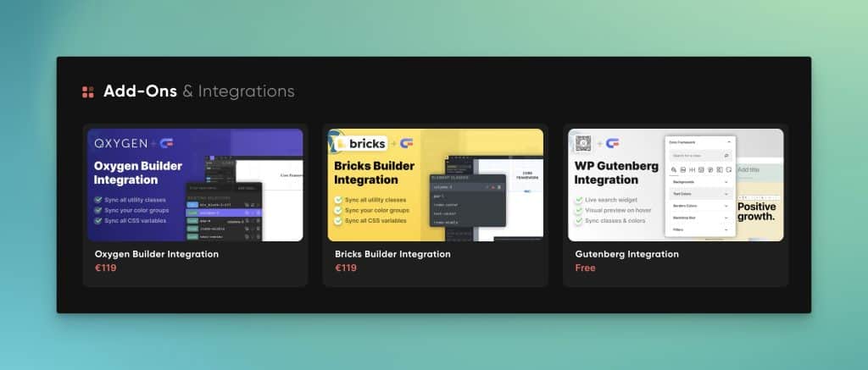Click 'Sync all CSS variables' in the Oxygen card
The image size is (868, 370).
tap(135, 221)
